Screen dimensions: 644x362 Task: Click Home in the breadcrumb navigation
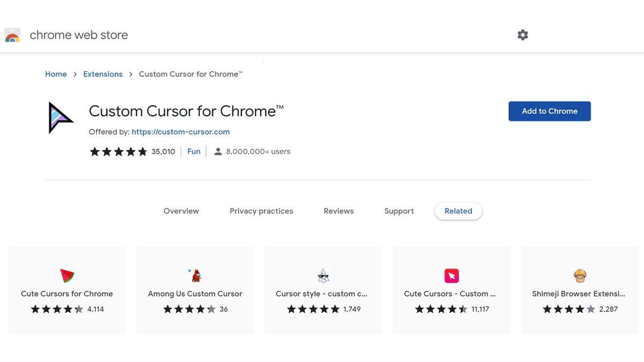(56, 73)
